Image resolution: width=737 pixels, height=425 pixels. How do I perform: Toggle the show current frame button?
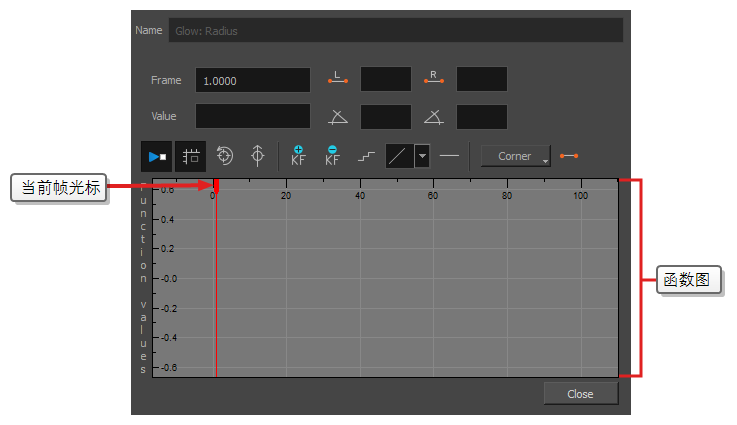[x=158, y=156]
